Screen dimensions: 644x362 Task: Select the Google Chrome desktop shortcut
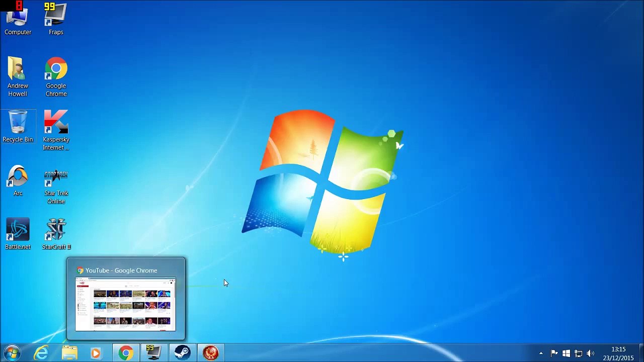point(56,77)
